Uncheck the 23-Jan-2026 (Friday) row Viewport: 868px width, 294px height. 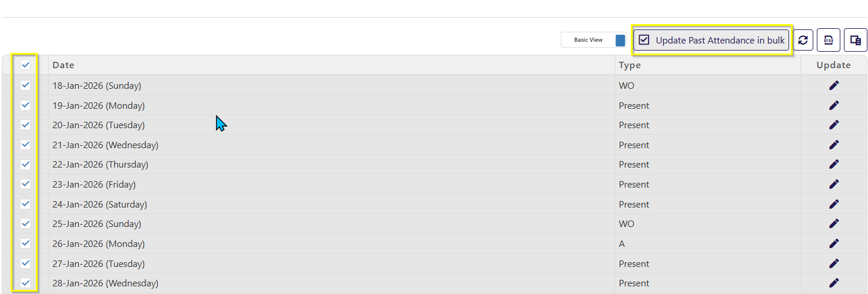(x=25, y=184)
